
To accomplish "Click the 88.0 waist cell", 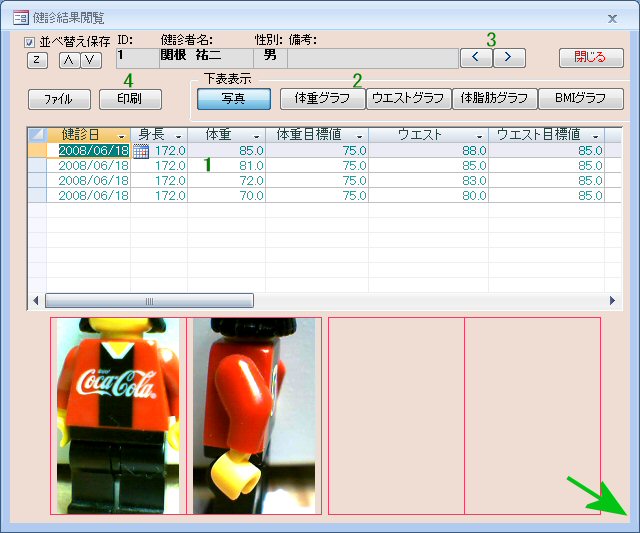I will [x=429, y=151].
